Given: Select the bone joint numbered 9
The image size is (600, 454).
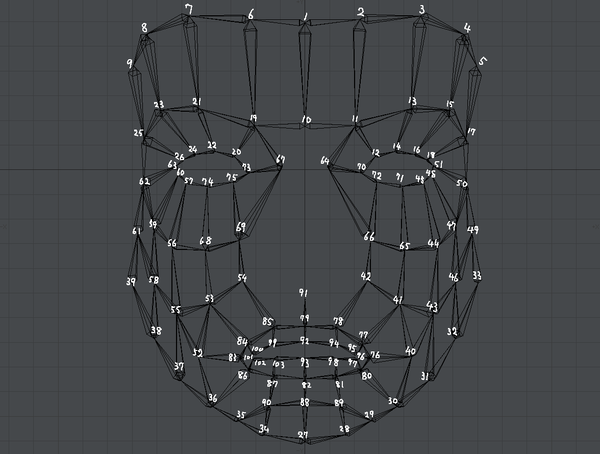Looking at the screenshot, I should 130,64.
